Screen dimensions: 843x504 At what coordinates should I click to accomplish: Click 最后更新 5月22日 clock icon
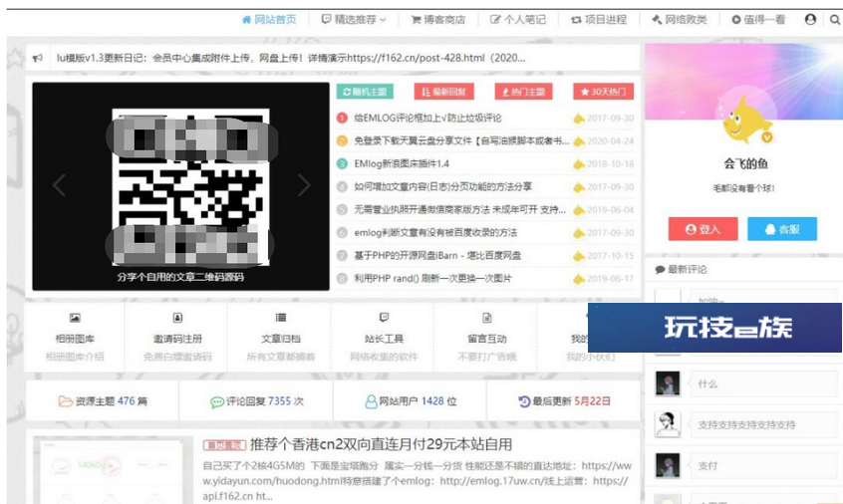pyautogui.click(x=524, y=401)
